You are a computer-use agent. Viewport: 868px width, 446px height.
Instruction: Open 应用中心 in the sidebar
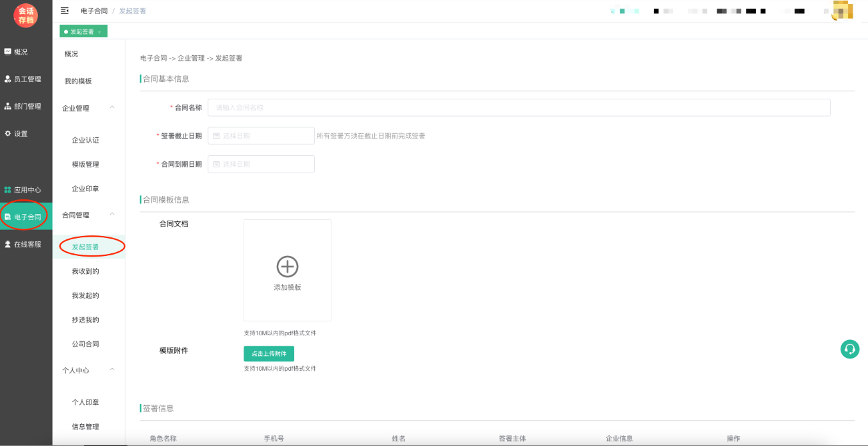point(25,190)
